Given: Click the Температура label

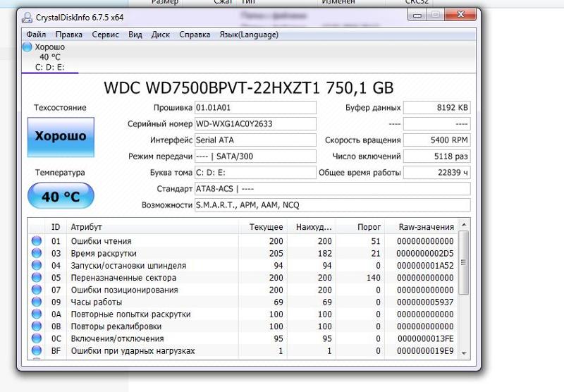Looking at the screenshot, I should [x=60, y=172].
